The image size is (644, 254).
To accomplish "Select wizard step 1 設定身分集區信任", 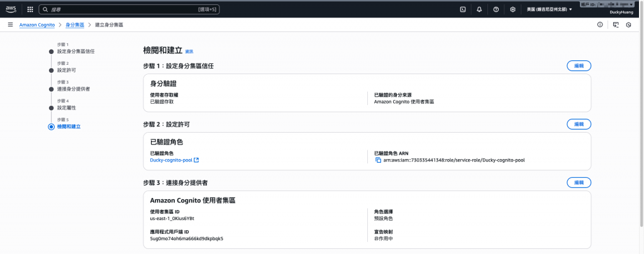I will [x=76, y=52].
